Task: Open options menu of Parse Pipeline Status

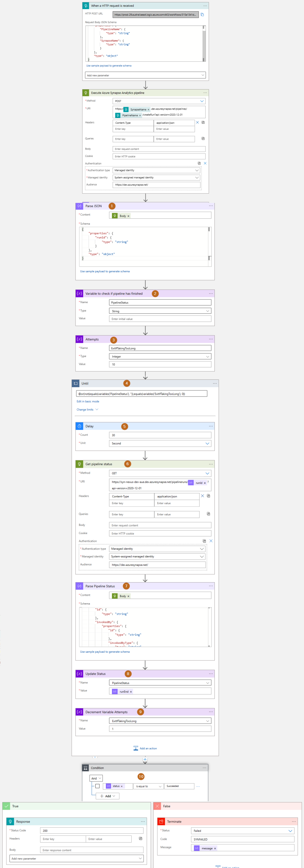Action: 211,586
